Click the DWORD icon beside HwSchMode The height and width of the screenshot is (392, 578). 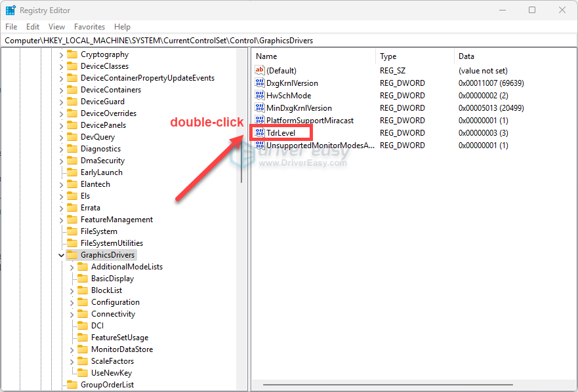coord(259,96)
